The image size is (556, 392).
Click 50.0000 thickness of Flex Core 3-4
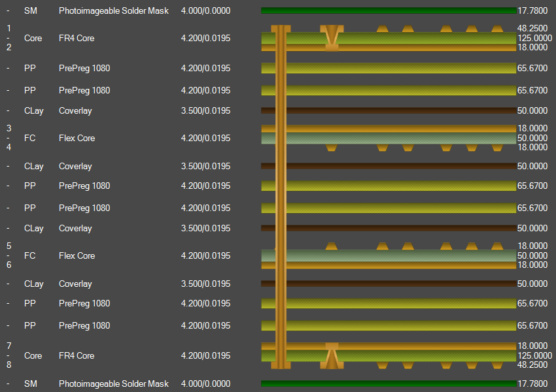tap(532, 138)
